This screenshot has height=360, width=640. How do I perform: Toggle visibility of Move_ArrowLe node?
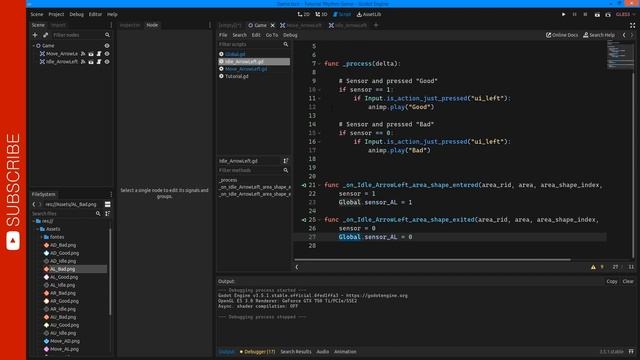(x=107, y=54)
